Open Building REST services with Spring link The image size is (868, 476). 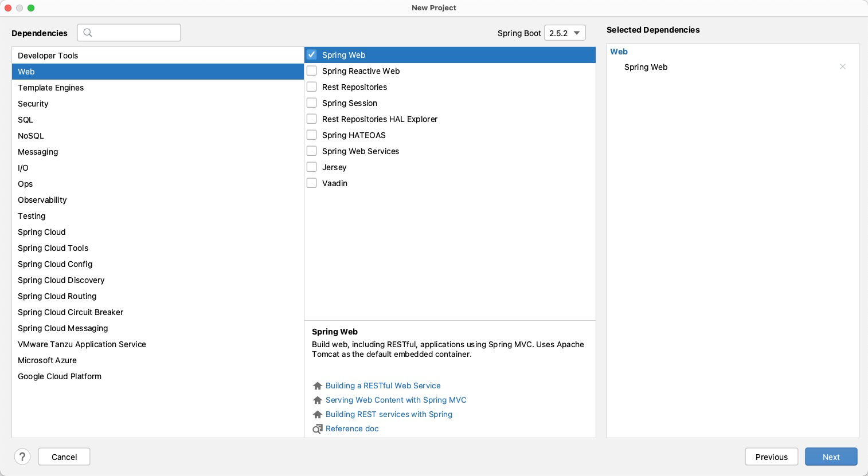click(389, 415)
